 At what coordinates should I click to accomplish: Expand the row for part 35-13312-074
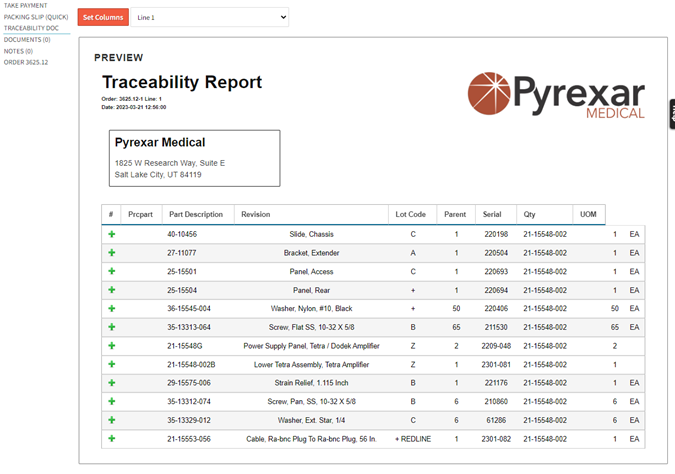(x=111, y=401)
